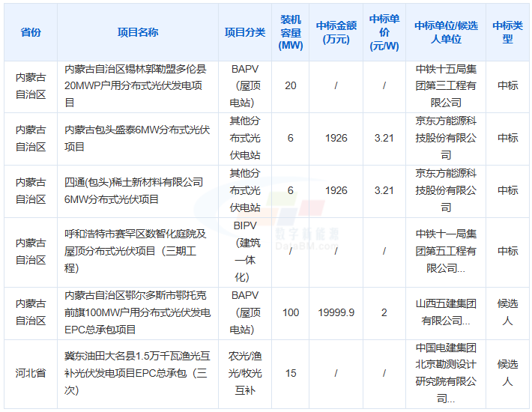
Task: Select bidder 山西五建集团有限公司
Action: click(x=446, y=312)
